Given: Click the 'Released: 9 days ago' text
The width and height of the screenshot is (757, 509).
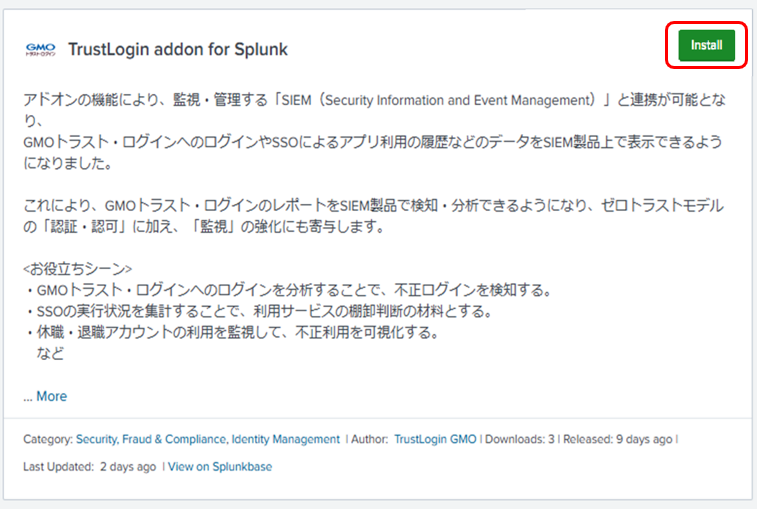Looking at the screenshot, I should click(617, 439).
